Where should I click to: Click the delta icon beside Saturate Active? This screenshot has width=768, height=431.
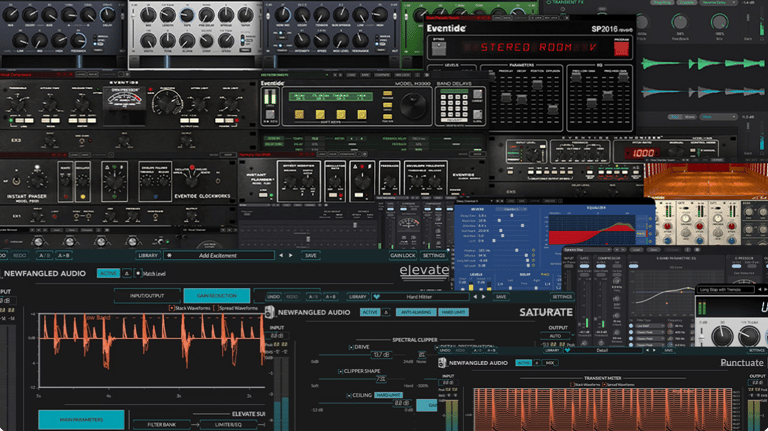(x=386, y=312)
